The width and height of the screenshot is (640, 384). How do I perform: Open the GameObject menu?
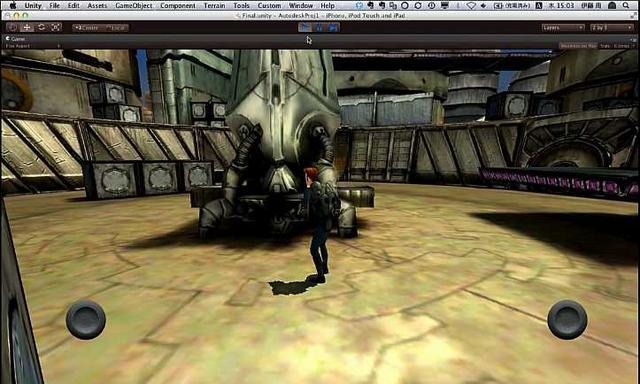click(x=133, y=6)
